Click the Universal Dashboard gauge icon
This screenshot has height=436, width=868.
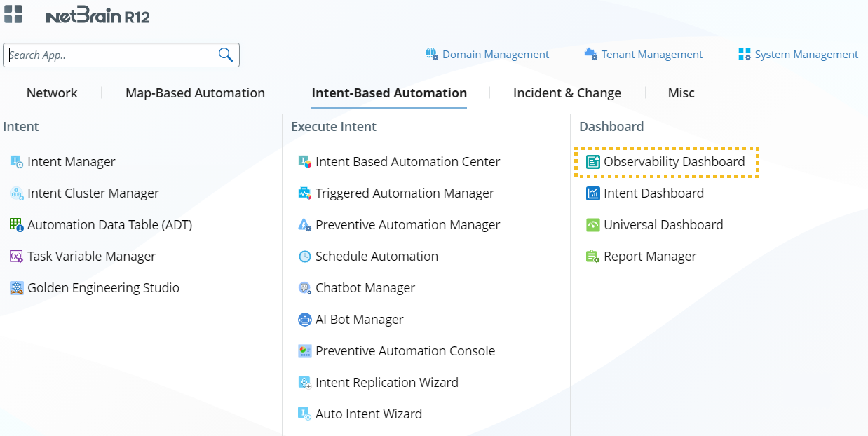click(x=593, y=225)
